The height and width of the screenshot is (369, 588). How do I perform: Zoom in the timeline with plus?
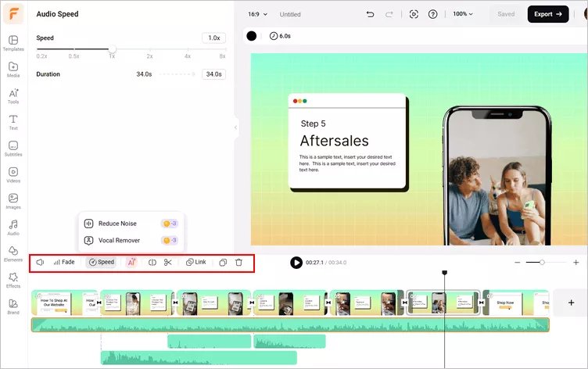(x=576, y=263)
